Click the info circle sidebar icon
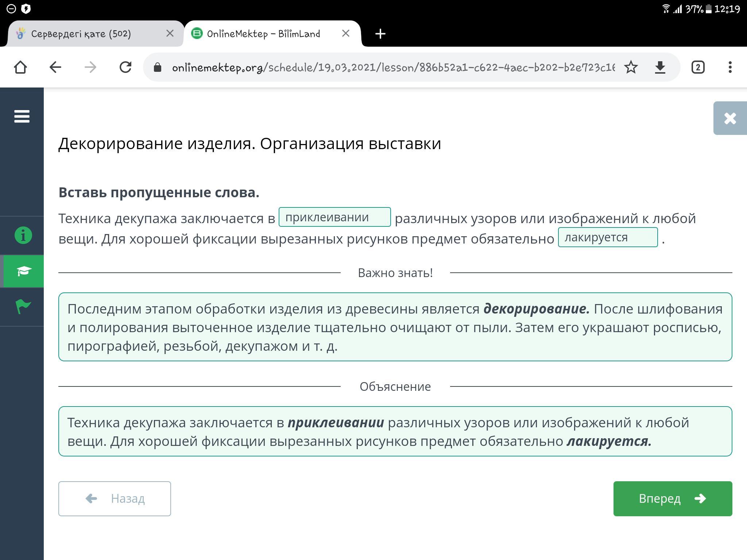 [x=23, y=235]
